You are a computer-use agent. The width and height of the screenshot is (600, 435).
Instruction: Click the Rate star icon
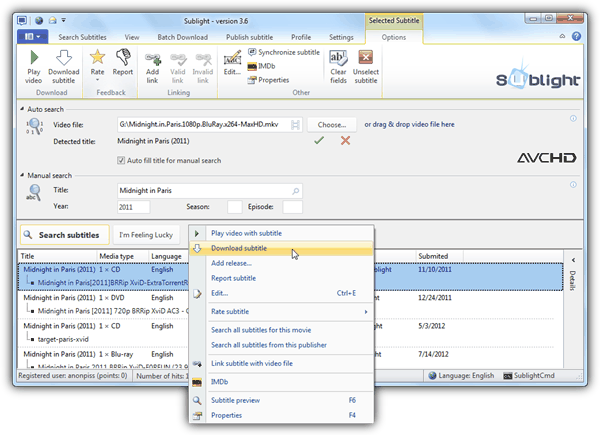[x=97, y=57]
